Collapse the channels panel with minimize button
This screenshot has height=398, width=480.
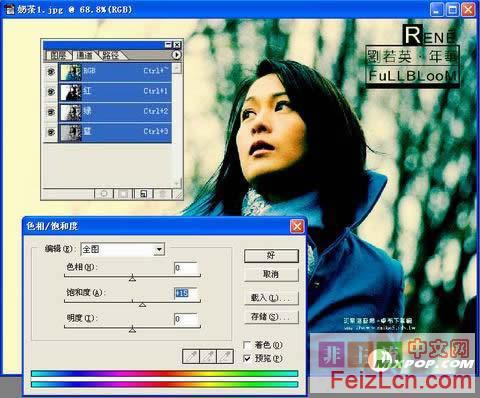(x=169, y=45)
